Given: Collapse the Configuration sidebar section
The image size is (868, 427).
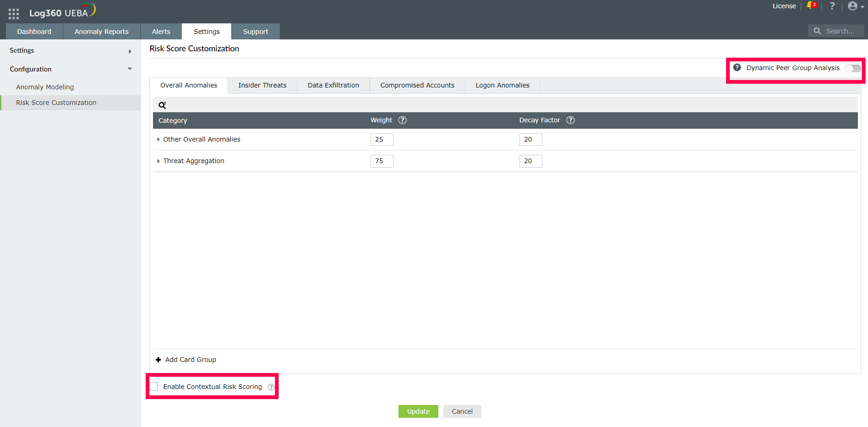Looking at the screenshot, I should pyautogui.click(x=130, y=69).
